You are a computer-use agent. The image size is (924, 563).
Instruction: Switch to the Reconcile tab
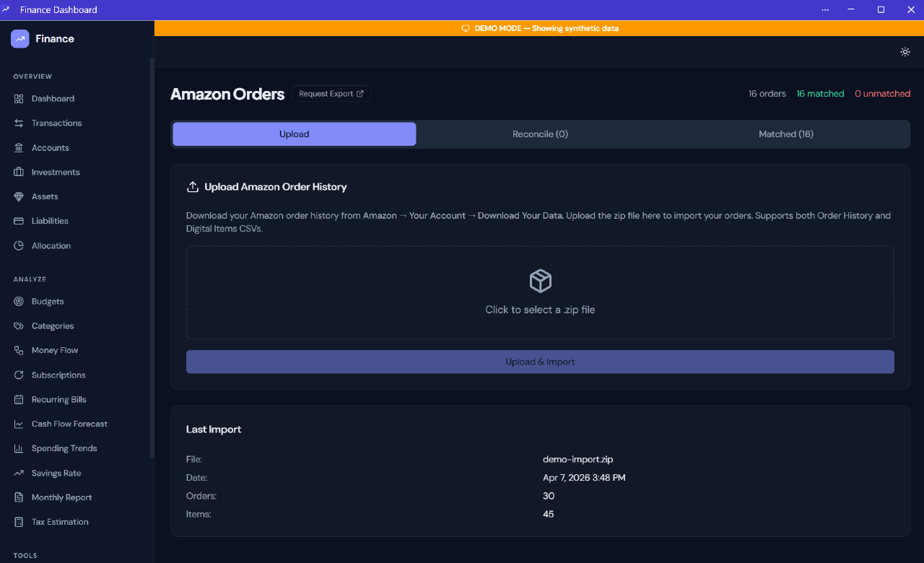540,134
